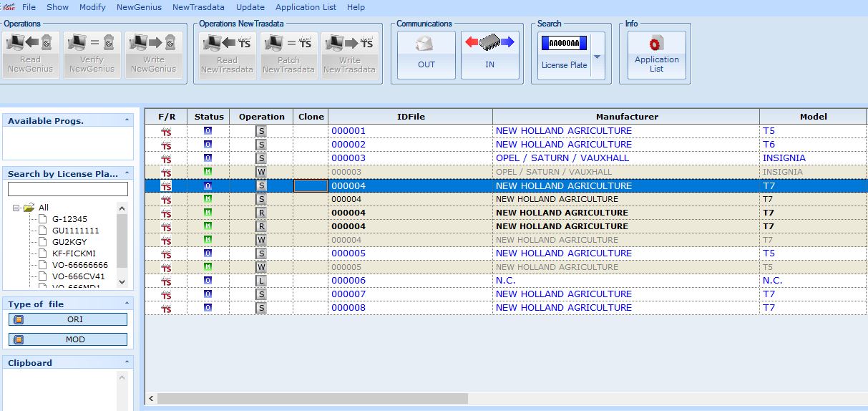Toggle the ORI file type button

(68, 319)
